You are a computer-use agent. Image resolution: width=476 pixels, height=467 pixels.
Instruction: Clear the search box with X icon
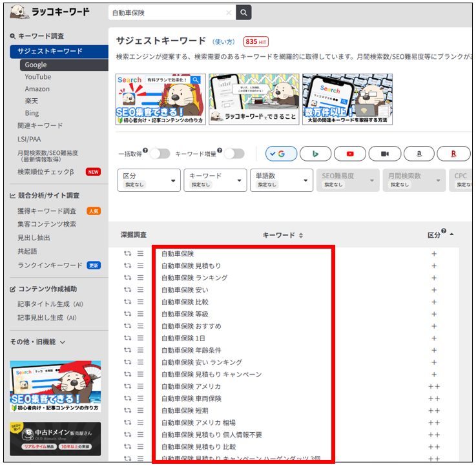point(229,13)
